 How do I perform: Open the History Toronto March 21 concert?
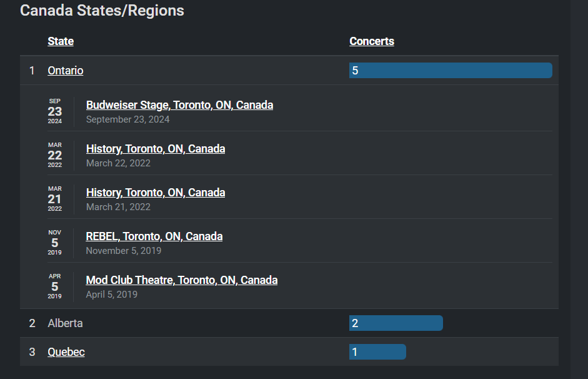(x=155, y=192)
